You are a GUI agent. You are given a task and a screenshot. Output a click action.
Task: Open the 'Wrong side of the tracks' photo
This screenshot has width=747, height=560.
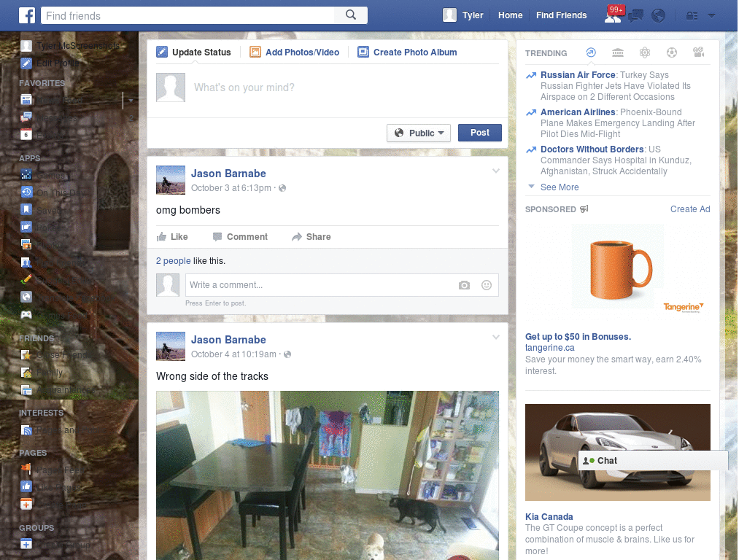tap(328, 475)
